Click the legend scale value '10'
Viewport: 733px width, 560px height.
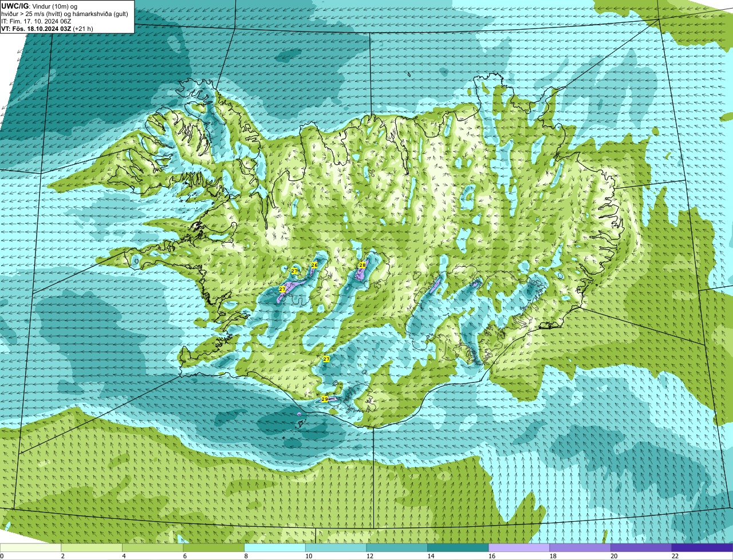point(309,556)
